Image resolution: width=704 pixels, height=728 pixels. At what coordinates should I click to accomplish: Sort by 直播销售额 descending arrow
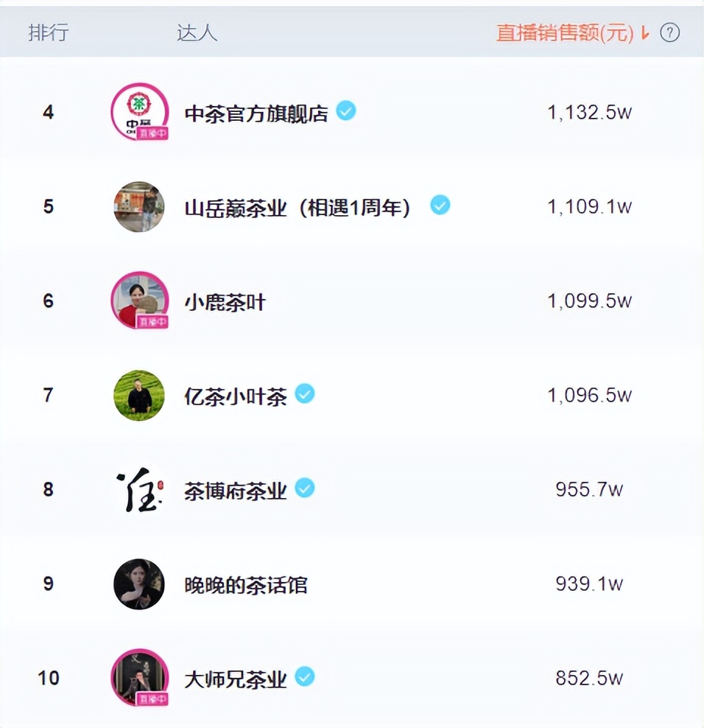tap(645, 33)
